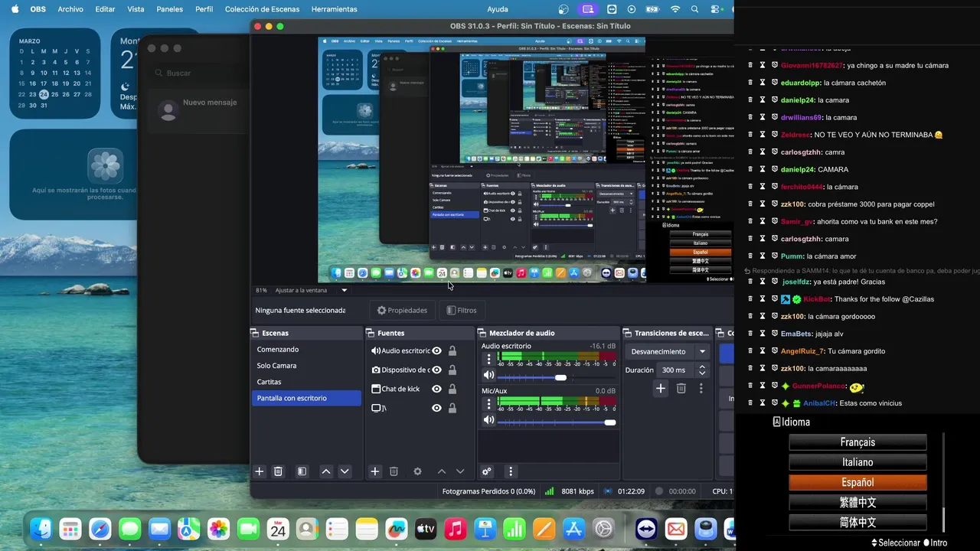The width and height of the screenshot is (980, 551).
Task: Open Vista menu
Action: pyautogui.click(x=136, y=9)
